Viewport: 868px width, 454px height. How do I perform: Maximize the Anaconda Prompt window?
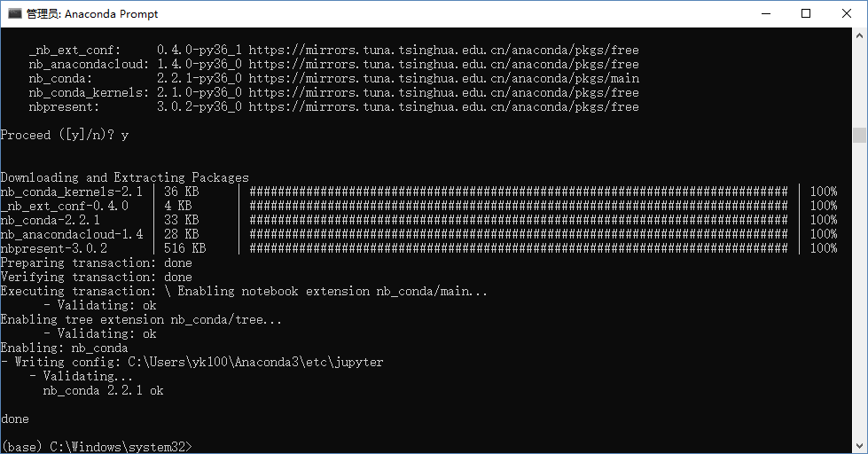[x=806, y=13]
